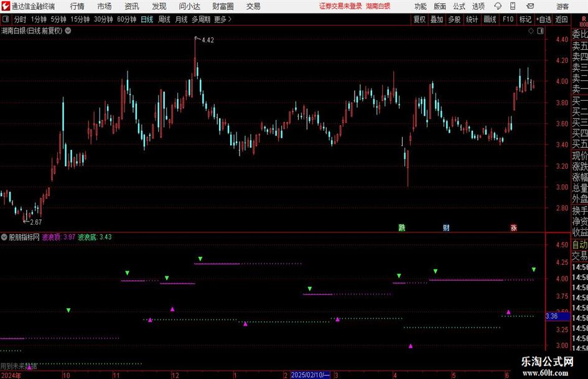This screenshot has width=588, height=379.
Task: Click the green 跌 marker badge
Action: pos(401,227)
